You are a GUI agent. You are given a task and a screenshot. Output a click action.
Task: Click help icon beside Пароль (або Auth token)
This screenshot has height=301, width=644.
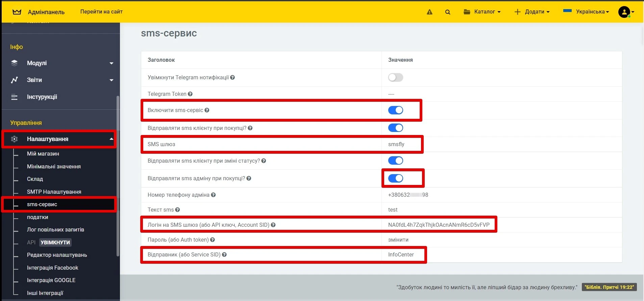coord(213,240)
